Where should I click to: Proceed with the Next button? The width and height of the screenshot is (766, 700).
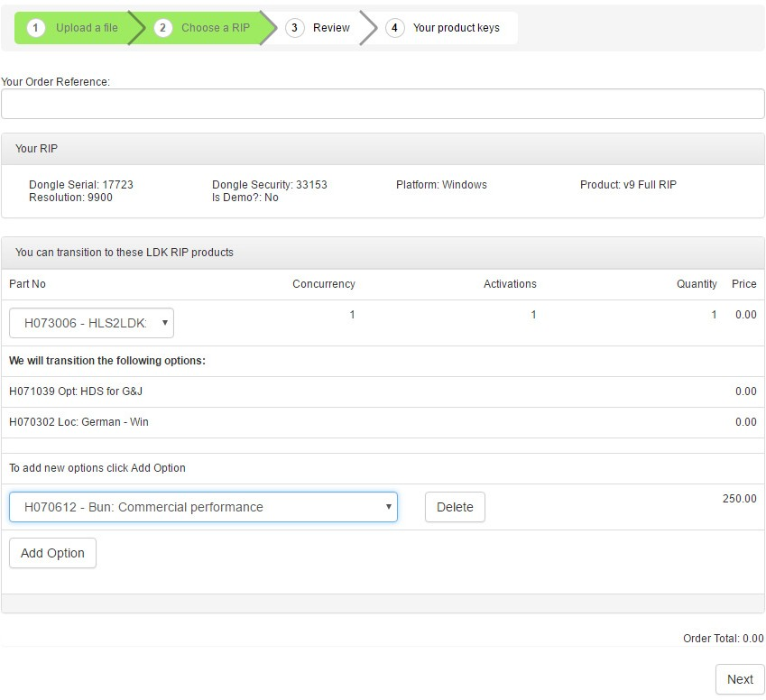click(740, 679)
